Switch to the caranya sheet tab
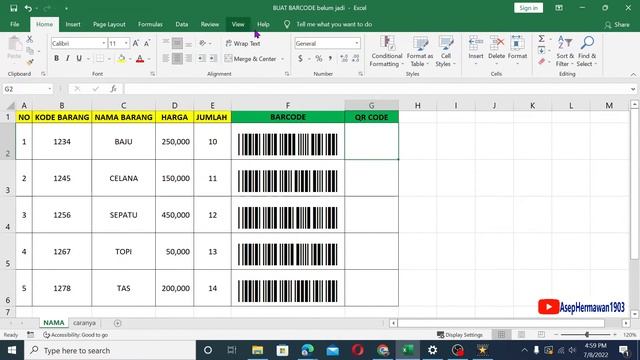Image resolution: width=640 pixels, height=360 pixels. coord(84,322)
